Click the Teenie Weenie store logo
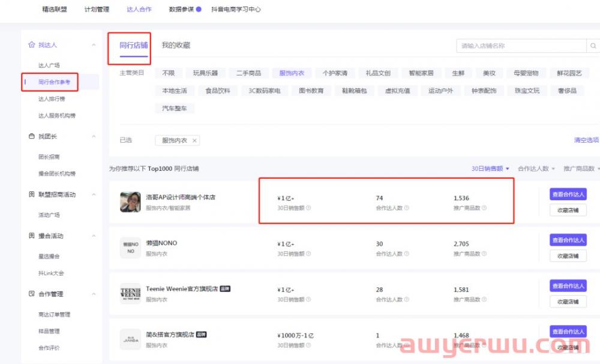The image size is (600, 364). click(x=130, y=294)
